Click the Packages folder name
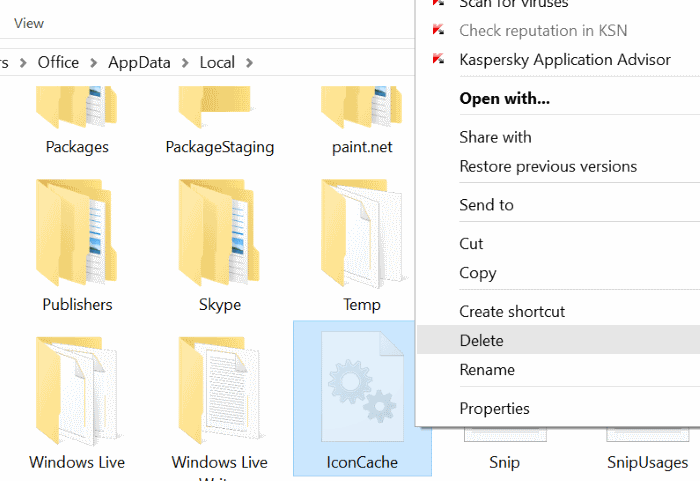700x481 pixels. point(77,147)
